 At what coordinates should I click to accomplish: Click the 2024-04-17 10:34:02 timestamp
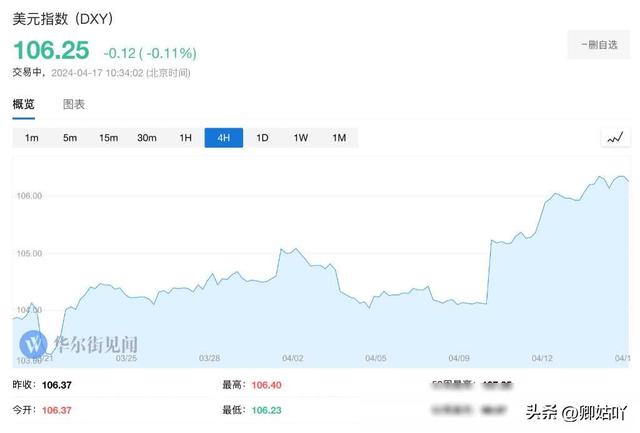[97, 73]
